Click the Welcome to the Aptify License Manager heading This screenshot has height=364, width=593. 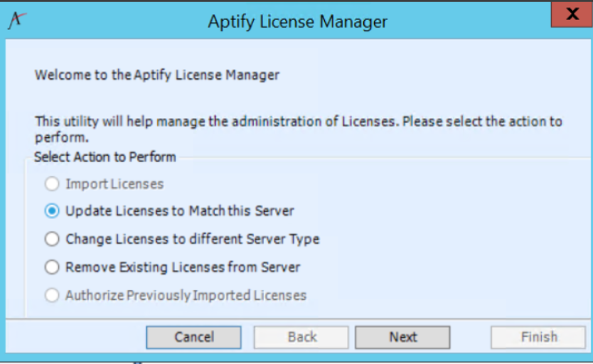pos(157,75)
